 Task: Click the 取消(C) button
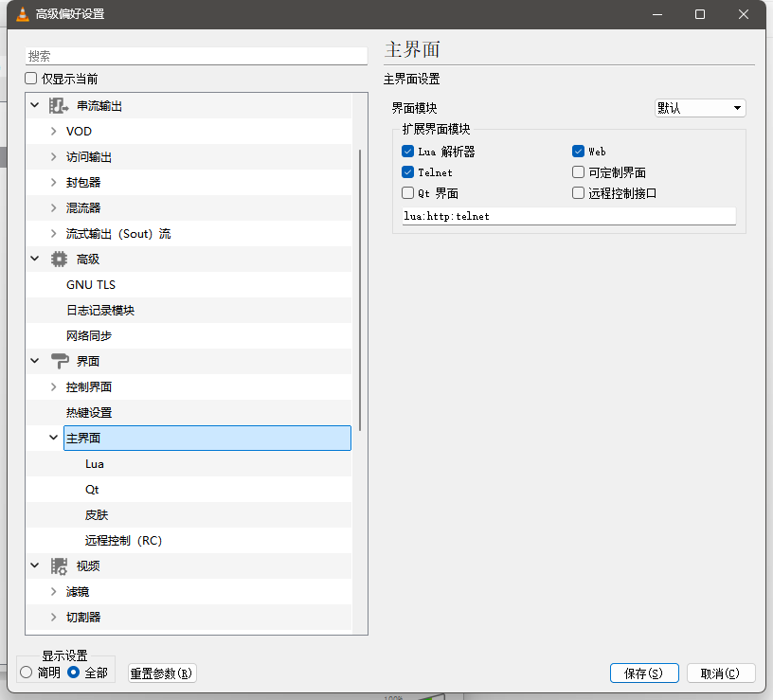(720, 673)
